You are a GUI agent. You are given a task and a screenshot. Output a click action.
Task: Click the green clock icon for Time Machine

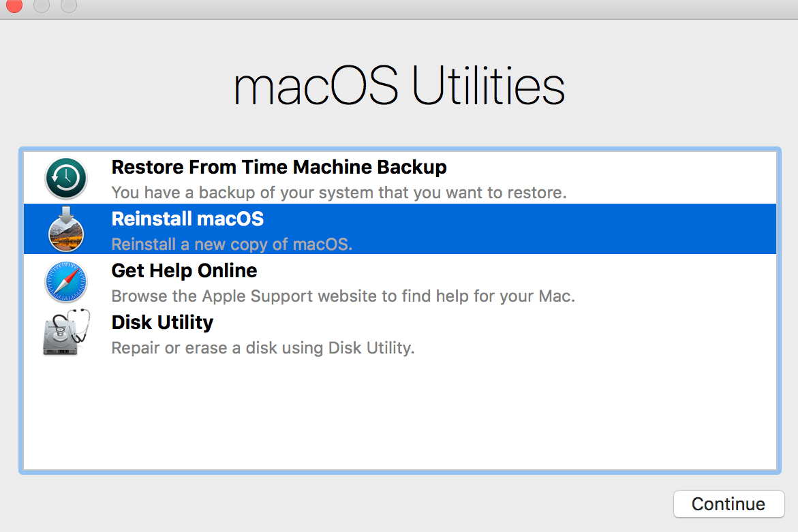(x=65, y=178)
